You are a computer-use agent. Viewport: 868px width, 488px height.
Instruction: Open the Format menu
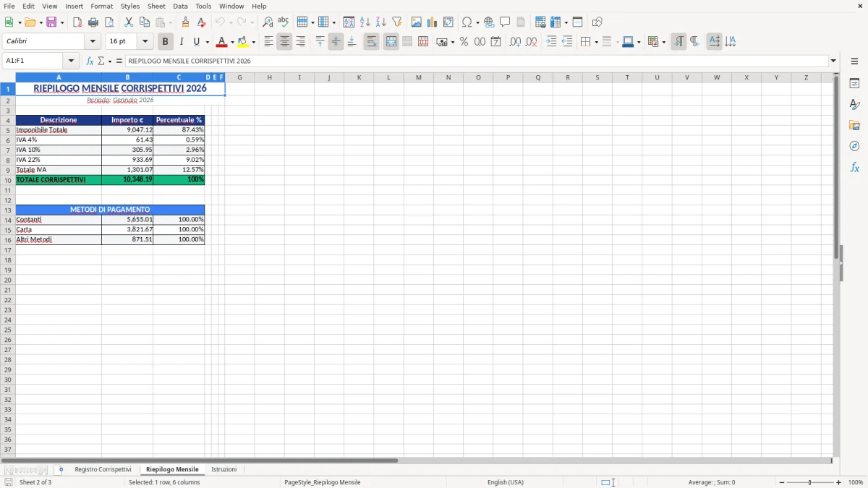pos(101,6)
